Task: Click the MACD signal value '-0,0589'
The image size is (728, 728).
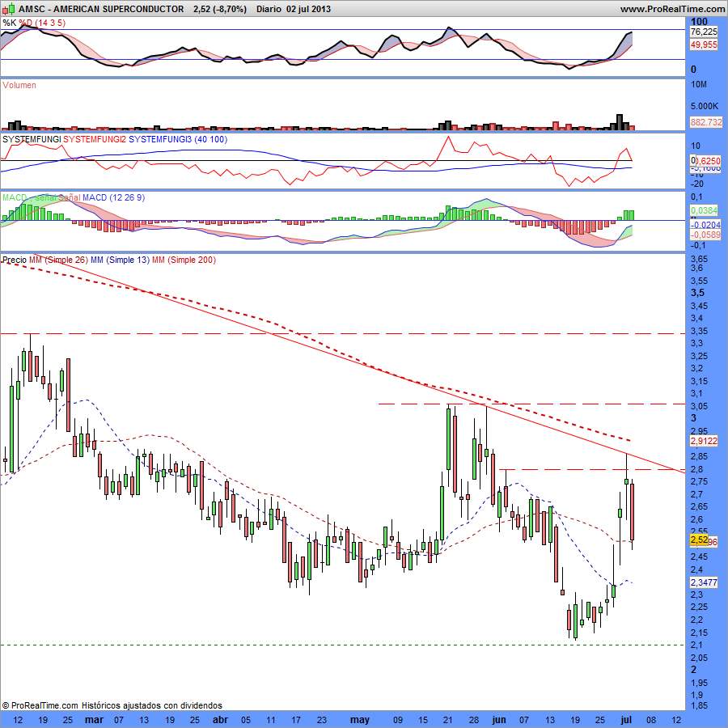Action: click(705, 235)
